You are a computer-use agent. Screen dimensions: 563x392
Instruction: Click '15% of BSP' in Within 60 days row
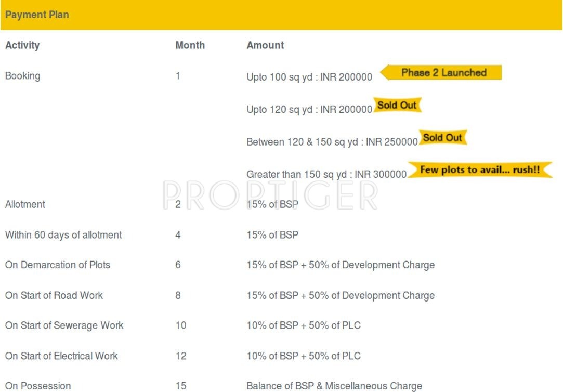click(272, 235)
